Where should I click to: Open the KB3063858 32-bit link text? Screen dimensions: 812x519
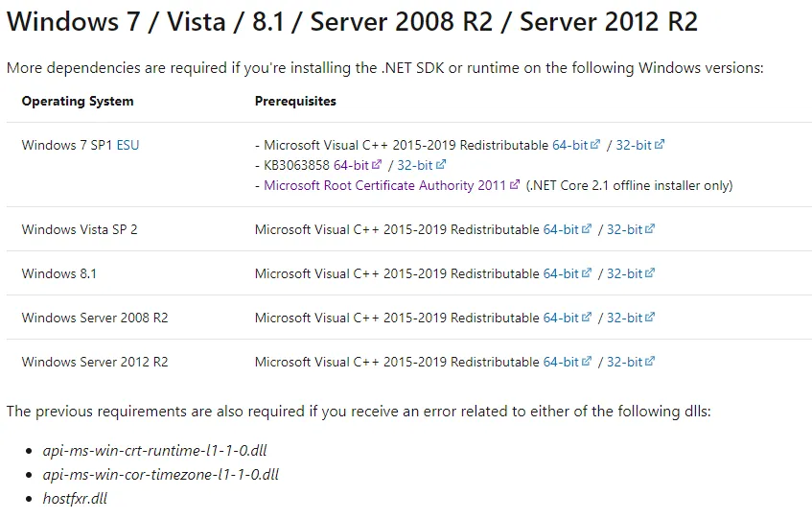click(x=414, y=166)
